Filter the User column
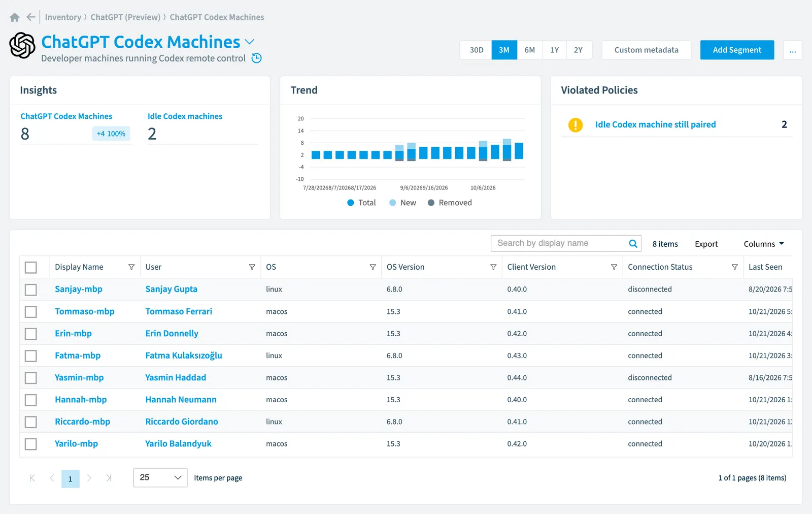 252,267
